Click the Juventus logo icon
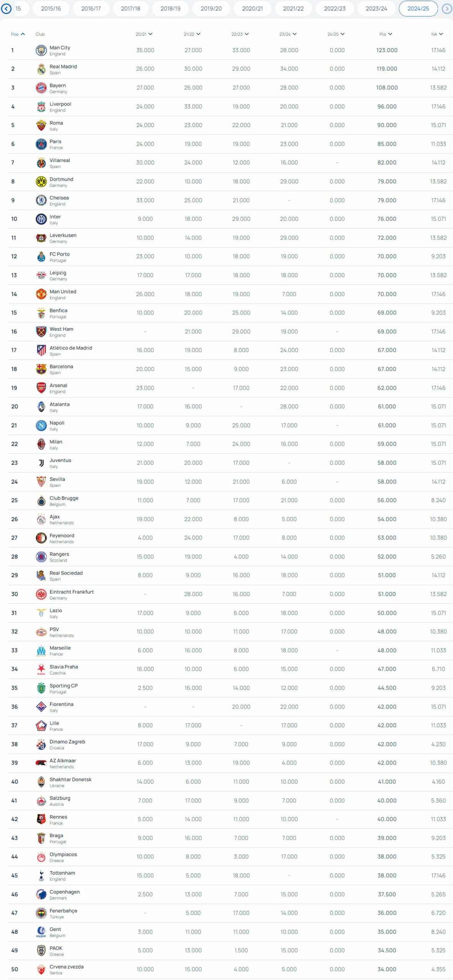Image resolution: width=453 pixels, height=980 pixels. coord(41,463)
